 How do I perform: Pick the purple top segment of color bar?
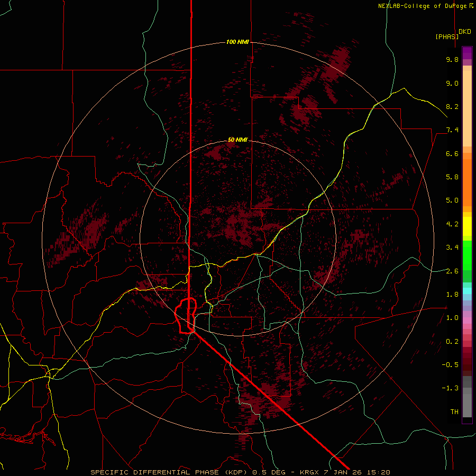point(467,53)
